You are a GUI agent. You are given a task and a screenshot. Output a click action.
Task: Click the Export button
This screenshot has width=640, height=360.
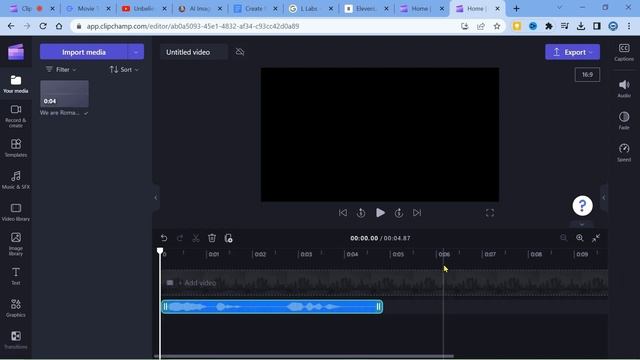(x=572, y=52)
